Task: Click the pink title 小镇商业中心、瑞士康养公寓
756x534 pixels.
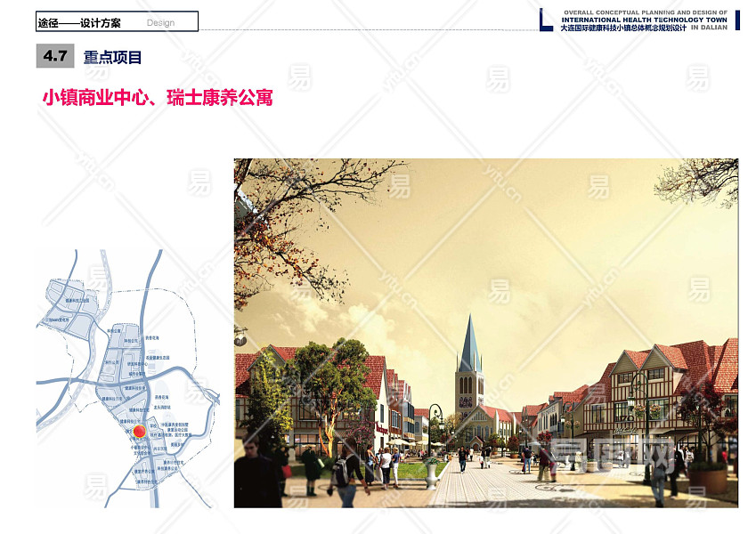Action: coord(158,98)
